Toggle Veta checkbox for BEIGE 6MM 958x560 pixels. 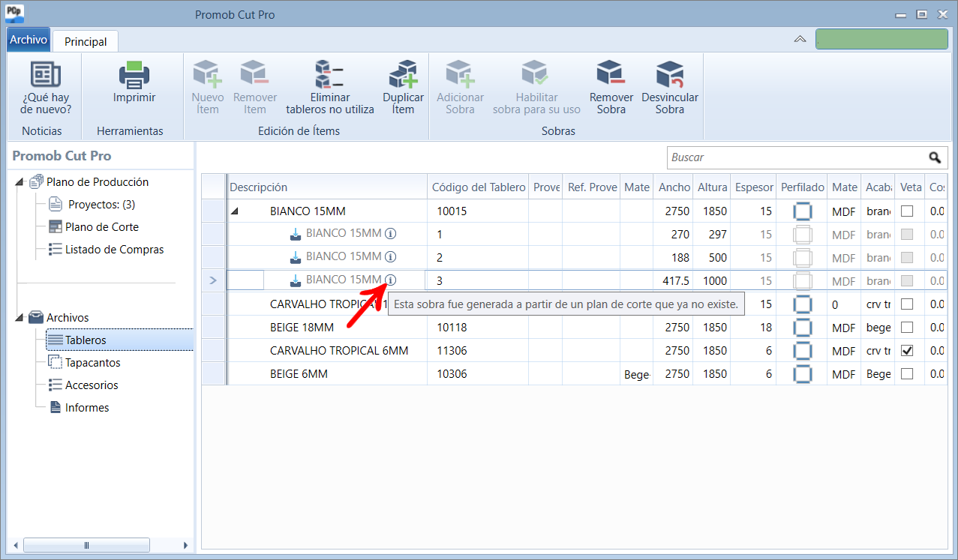907,373
